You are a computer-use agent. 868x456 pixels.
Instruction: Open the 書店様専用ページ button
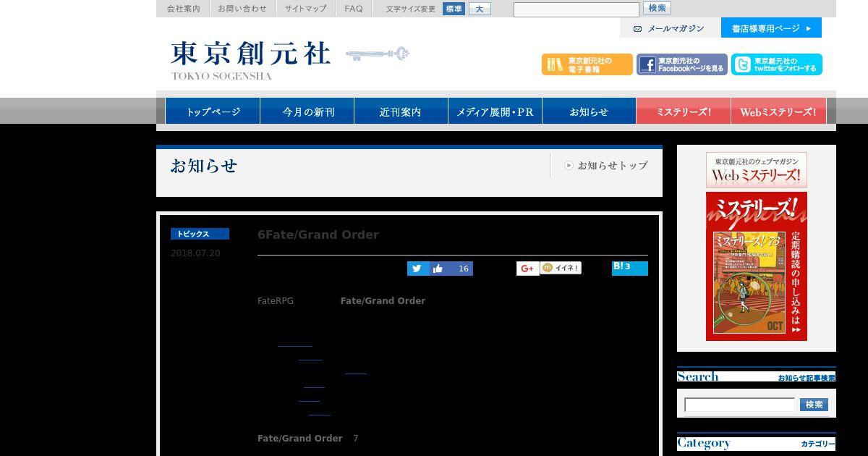(x=771, y=28)
